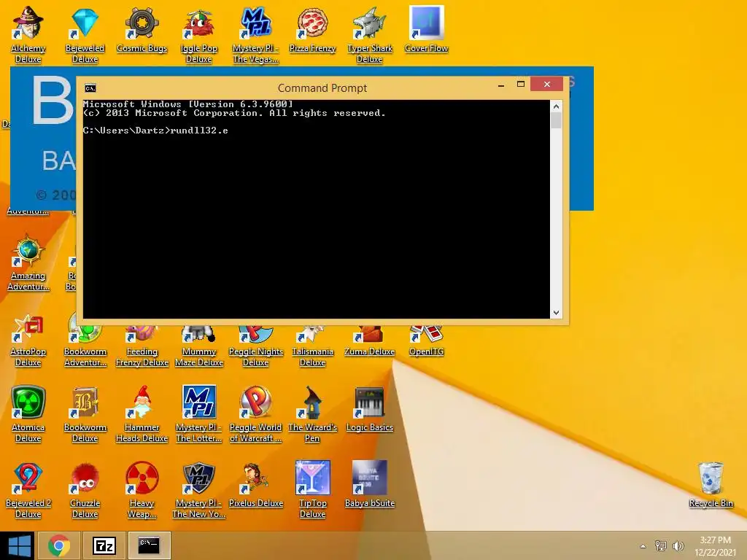The image size is (747, 560).
Task: Select Command Prompt taskbar button
Action: tap(149, 545)
